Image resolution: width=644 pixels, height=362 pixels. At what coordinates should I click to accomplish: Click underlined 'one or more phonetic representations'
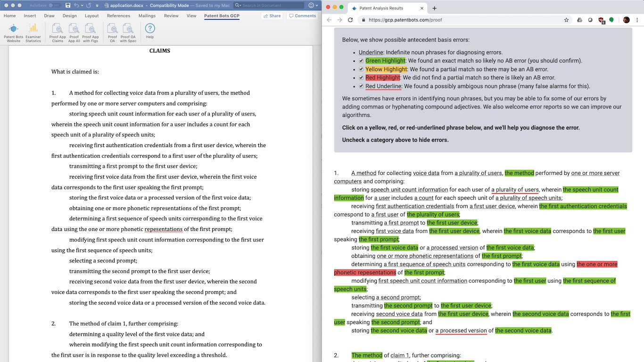click(x=425, y=256)
